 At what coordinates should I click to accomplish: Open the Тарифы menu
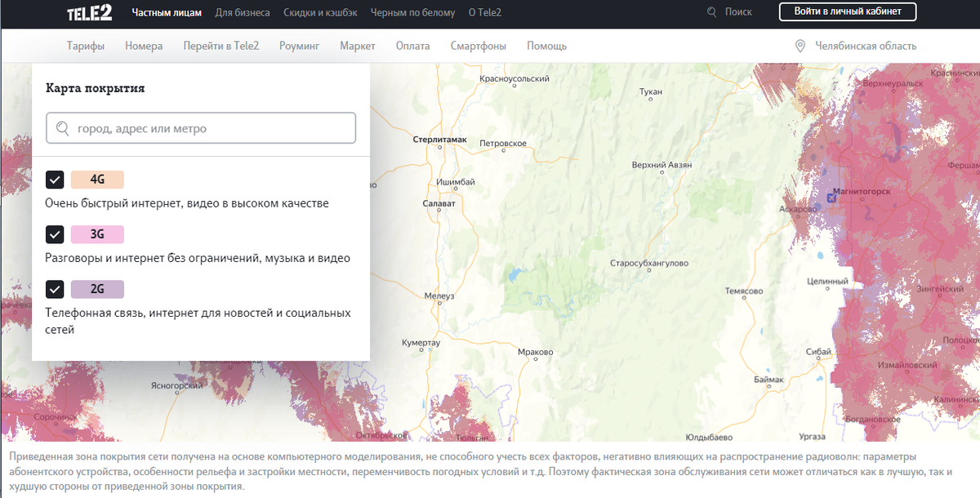tap(86, 46)
